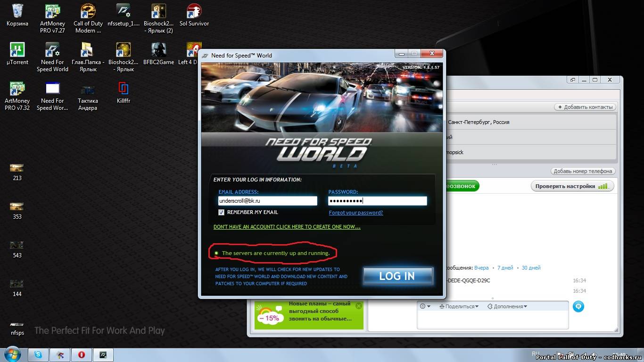The width and height of the screenshot is (644, 362).
Task: Uncheck Remember My Email checkbox
Action: click(221, 213)
